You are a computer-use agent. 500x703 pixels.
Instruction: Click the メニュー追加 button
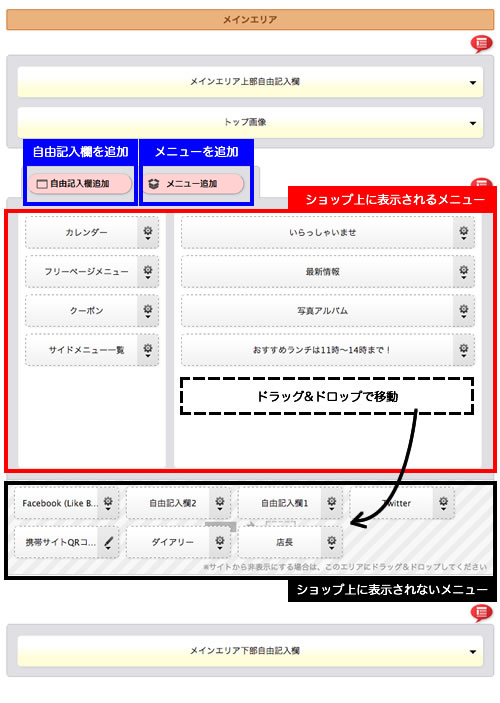pyautogui.click(x=193, y=184)
